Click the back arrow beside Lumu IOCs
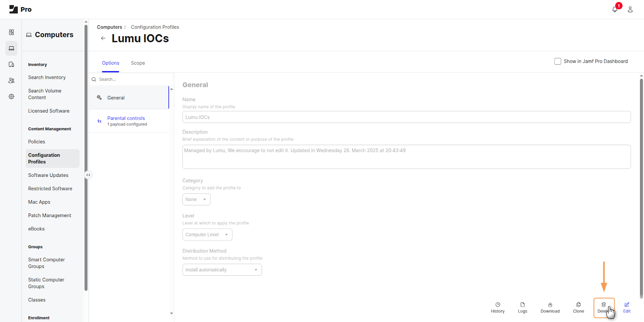 [x=103, y=39]
